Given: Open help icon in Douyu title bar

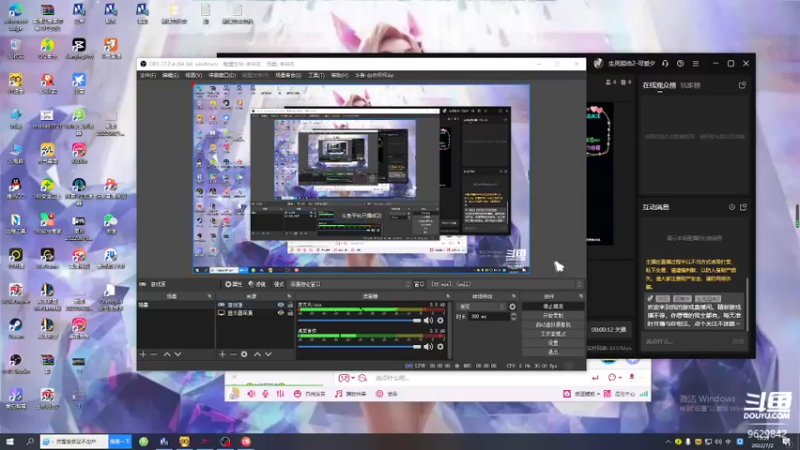Looking at the screenshot, I should point(680,64).
